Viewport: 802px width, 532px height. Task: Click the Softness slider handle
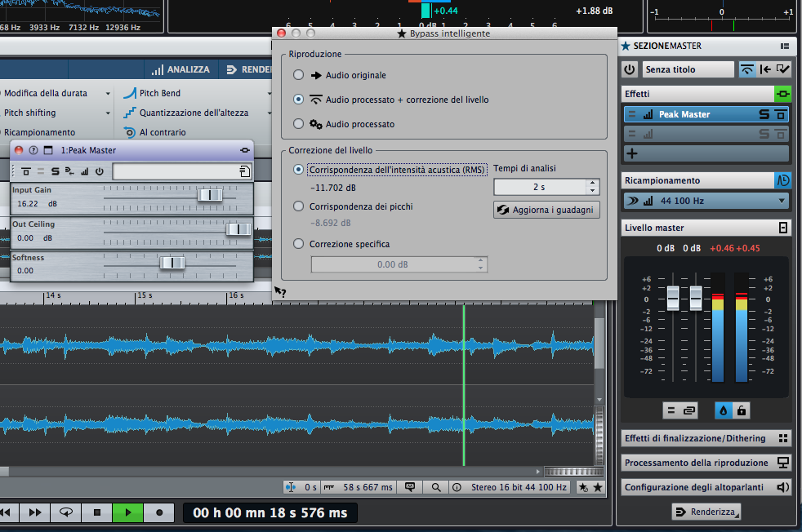(172, 263)
